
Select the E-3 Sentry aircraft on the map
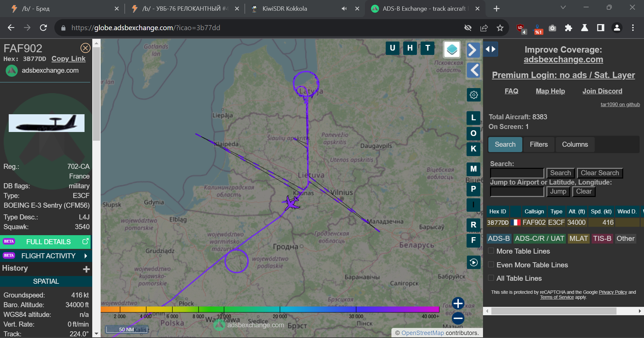pyautogui.click(x=291, y=203)
